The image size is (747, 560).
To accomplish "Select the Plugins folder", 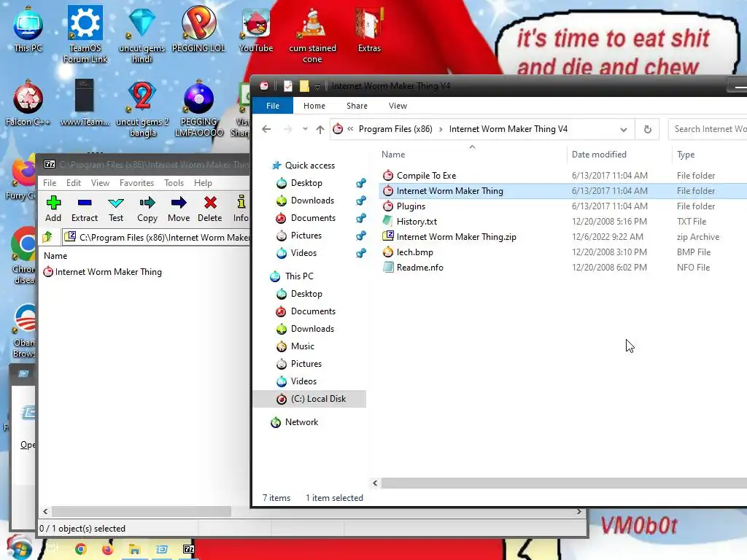I will pyautogui.click(x=411, y=206).
